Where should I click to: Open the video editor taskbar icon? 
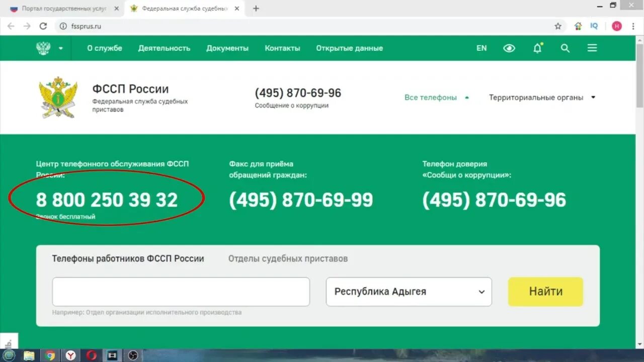pyautogui.click(x=112, y=355)
